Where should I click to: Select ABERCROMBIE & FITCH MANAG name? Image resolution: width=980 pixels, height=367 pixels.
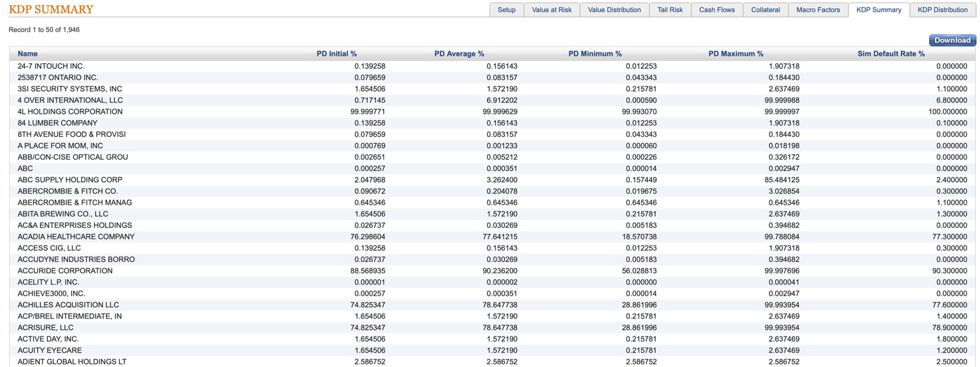tap(75, 202)
